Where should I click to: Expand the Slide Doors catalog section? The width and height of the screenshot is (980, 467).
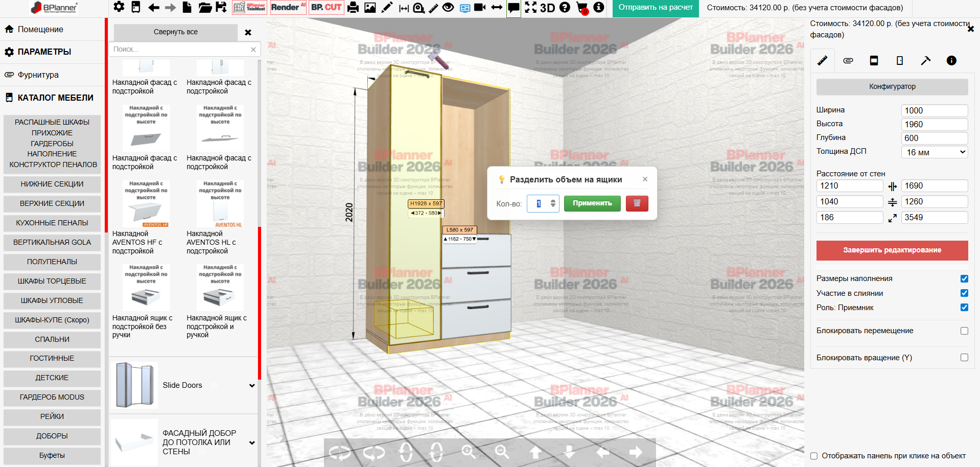[x=252, y=386]
